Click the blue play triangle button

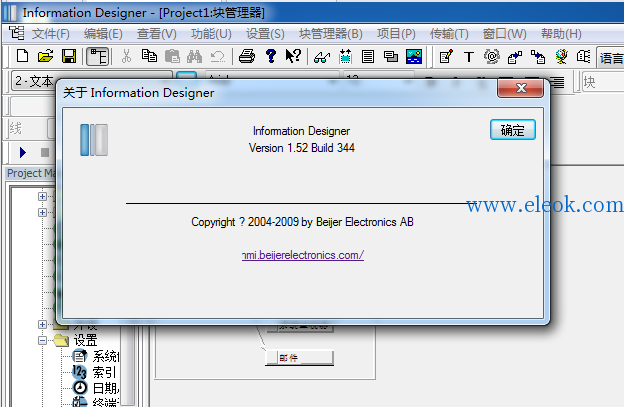tap(23, 152)
